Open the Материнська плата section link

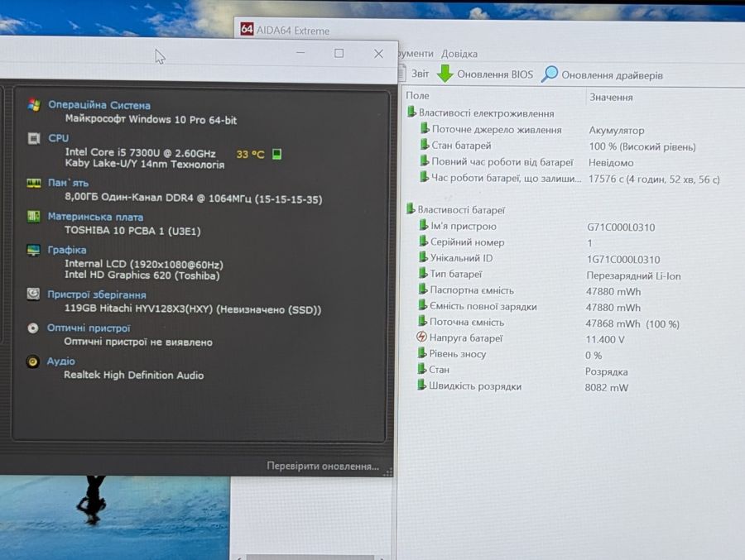95,217
